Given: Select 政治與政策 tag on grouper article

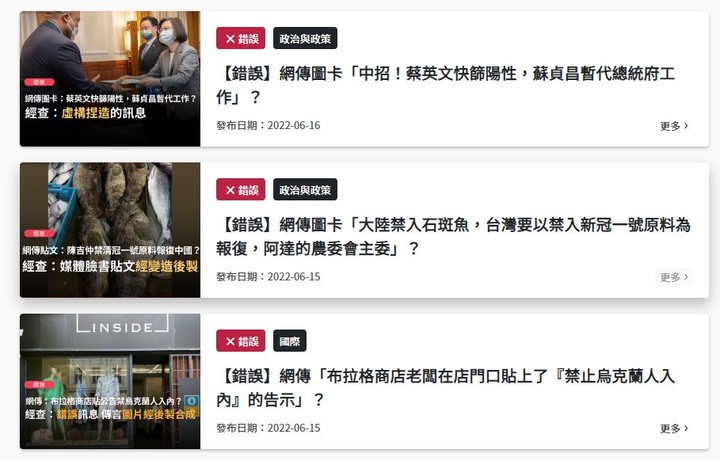Looking at the screenshot, I should click(x=305, y=190).
